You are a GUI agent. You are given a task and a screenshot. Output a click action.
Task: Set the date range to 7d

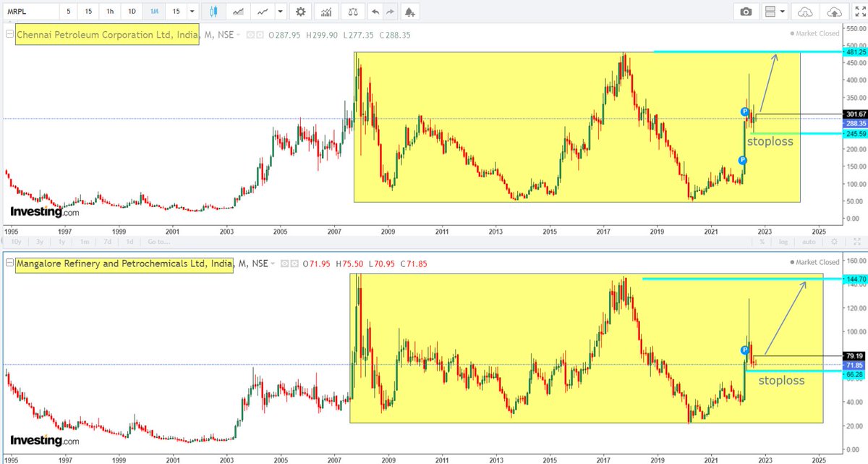[x=107, y=241]
